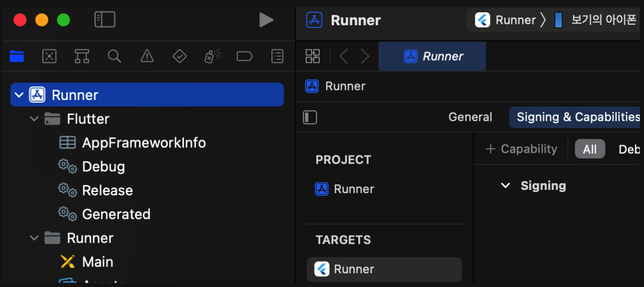Select the Debug filter next to All
The height and width of the screenshot is (287, 644).
[x=629, y=149]
